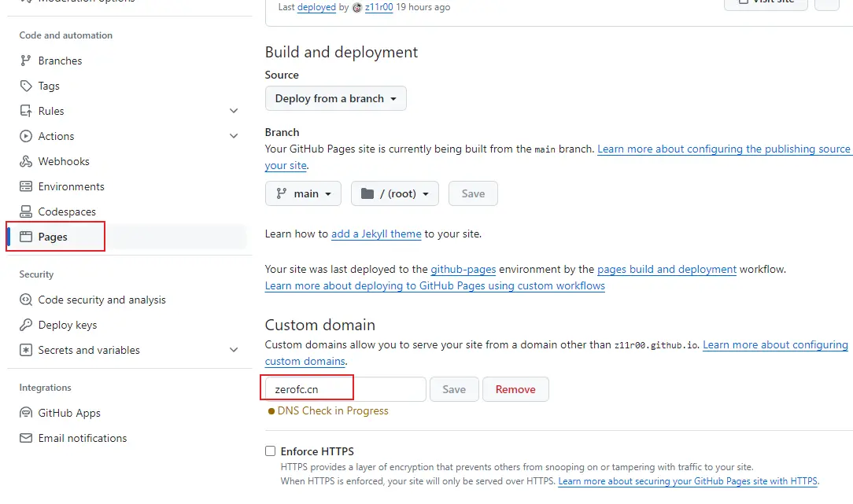This screenshot has width=853, height=504.
Task: Click the Deploy keys key icon
Action: pos(26,325)
